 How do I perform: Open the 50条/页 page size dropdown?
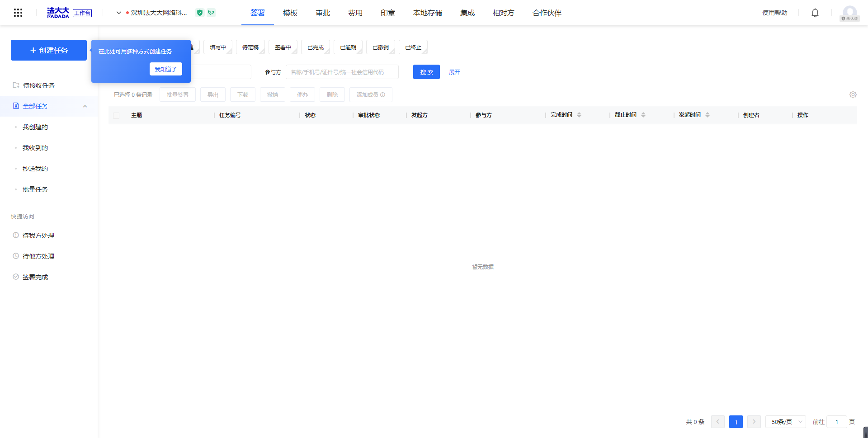click(x=785, y=422)
